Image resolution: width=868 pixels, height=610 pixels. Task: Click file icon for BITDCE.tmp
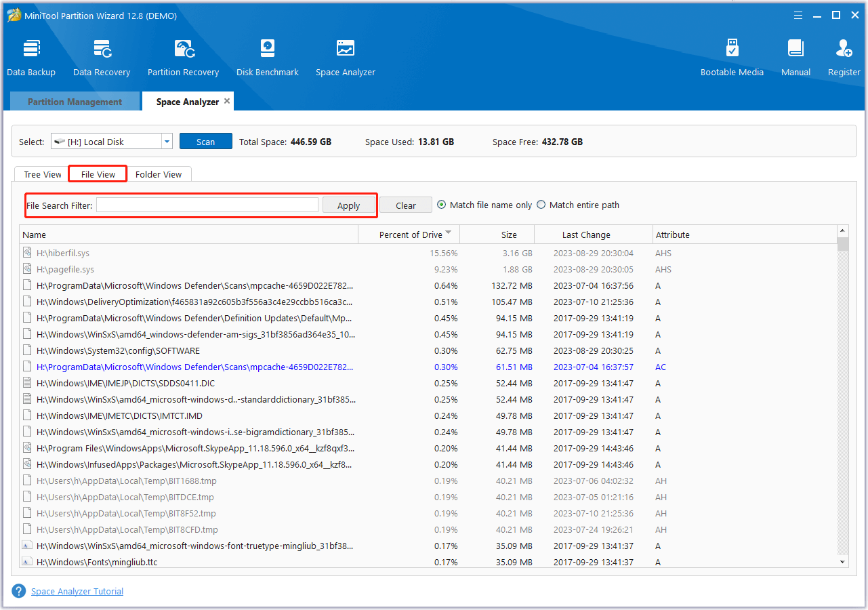click(x=27, y=497)
